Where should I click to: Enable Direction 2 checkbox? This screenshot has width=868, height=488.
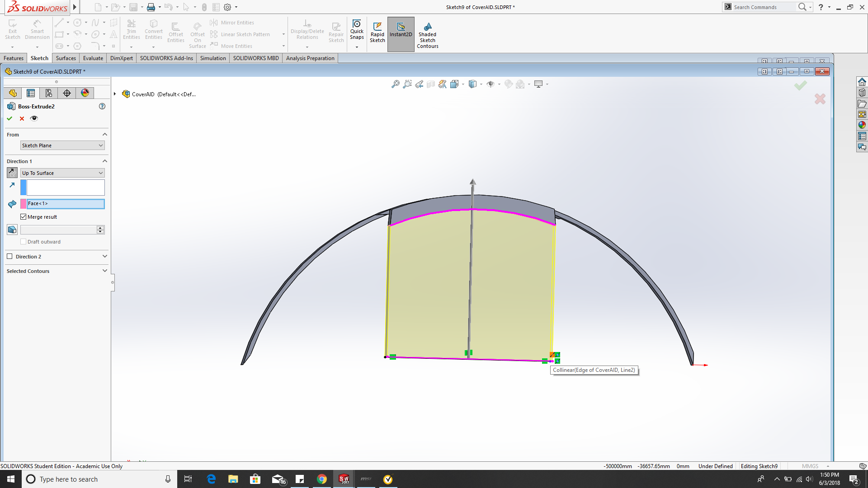pos(9,256)
